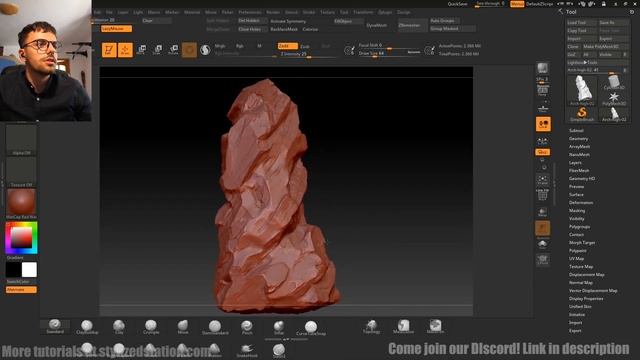Toggle the orange Local symmetry button
Image resolution: width=640 pixels, height=360 pixels.
click(543, 124)
